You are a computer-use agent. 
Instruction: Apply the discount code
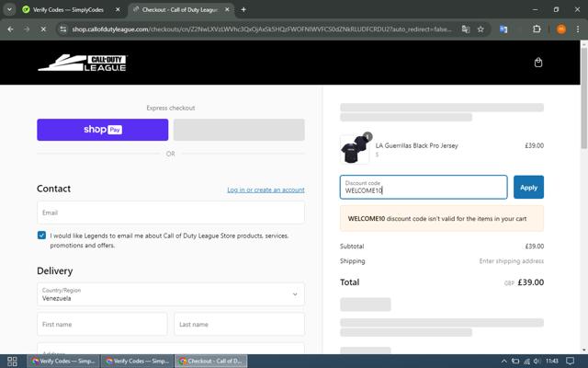(x=528, y=187)
